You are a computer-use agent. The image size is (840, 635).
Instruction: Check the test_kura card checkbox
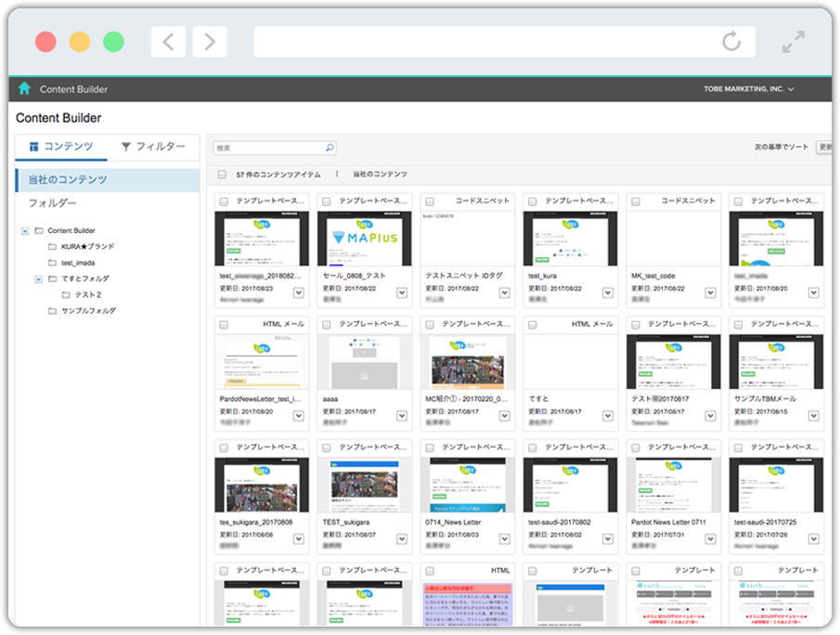tap(532, 201)
